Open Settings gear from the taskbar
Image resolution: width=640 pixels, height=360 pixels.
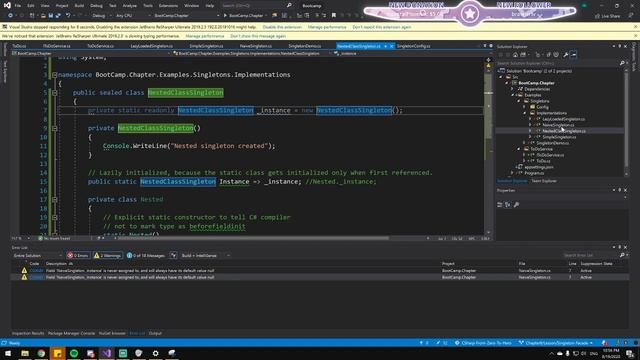click(156, 353)
